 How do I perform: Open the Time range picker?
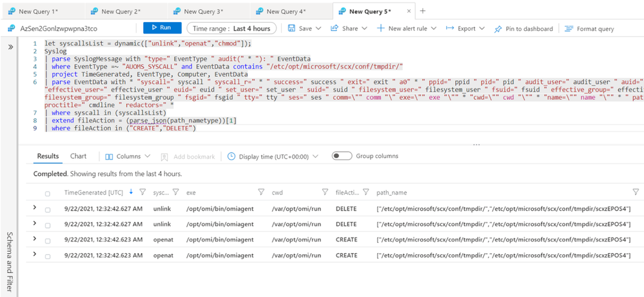[231, 28]
